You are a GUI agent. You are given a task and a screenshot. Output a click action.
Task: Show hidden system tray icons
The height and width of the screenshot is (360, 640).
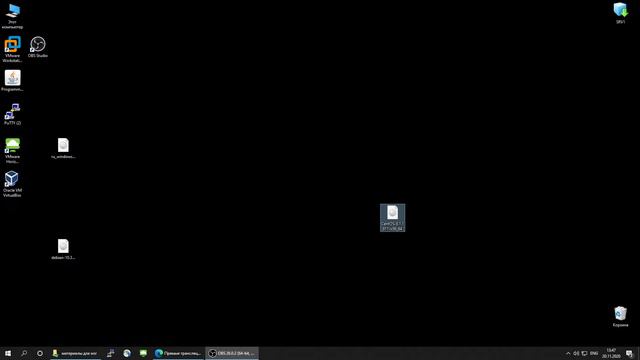tap(568, 353)
